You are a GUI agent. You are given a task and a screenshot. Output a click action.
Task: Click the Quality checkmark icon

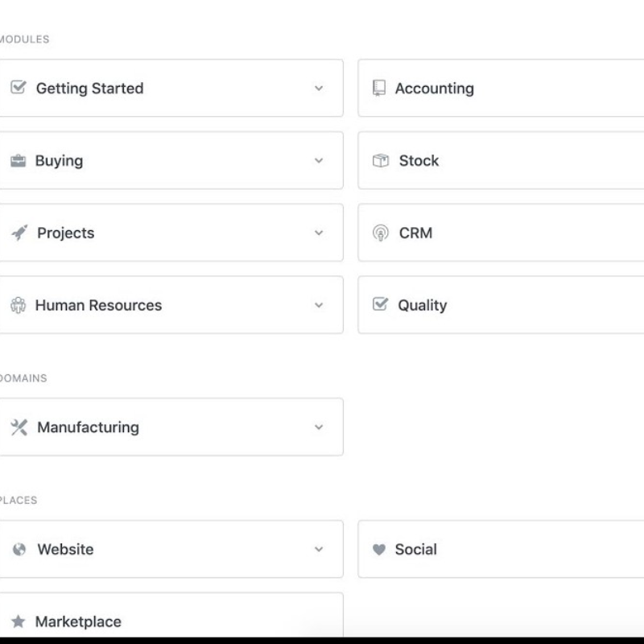[381, 304]
